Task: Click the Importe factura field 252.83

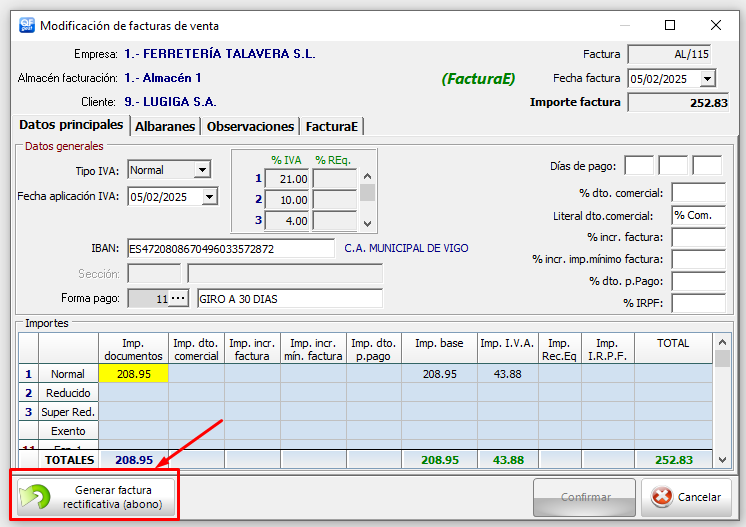Action: (x=678, y=102)
